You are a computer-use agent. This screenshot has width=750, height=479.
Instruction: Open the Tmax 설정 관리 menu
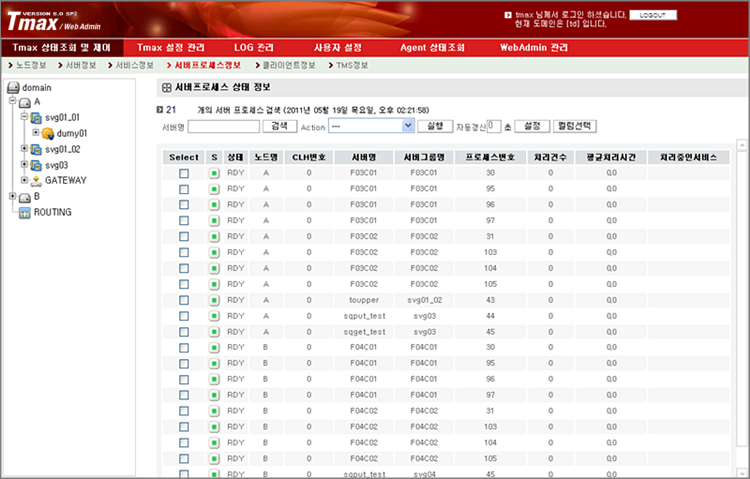[x=171, y=47]
